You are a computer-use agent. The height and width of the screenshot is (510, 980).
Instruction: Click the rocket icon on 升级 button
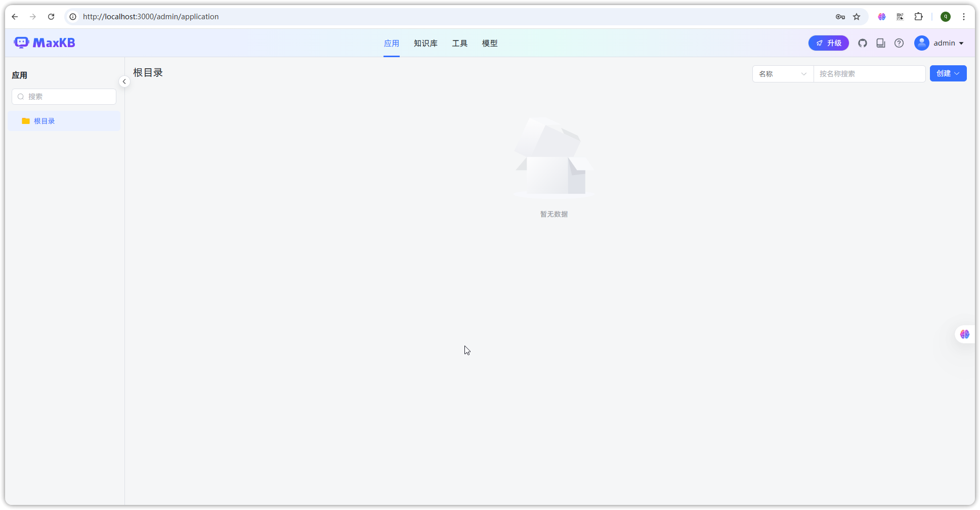820,43
